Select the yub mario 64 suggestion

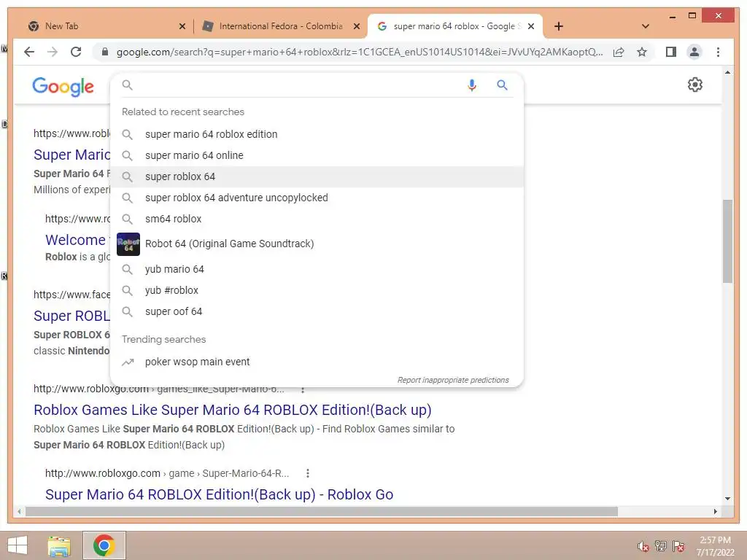(x=317, y=269)
